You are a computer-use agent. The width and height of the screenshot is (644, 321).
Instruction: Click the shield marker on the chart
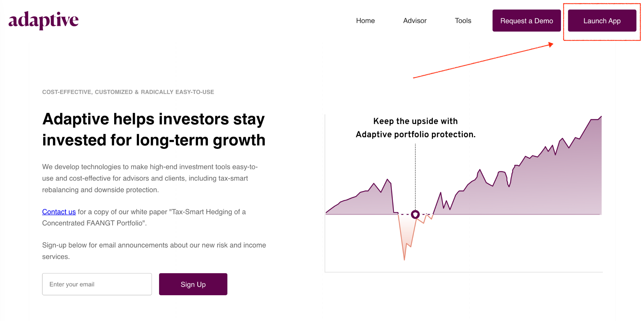coord(415,215)
